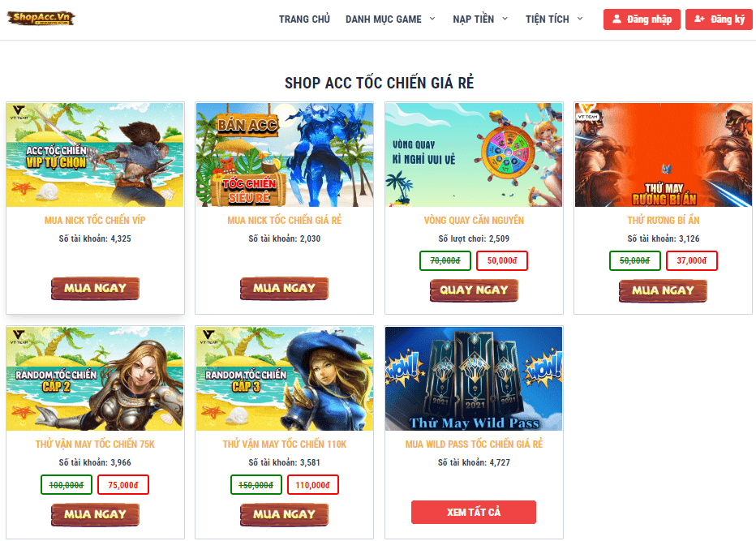
Task: Click the 37,000đ red price tag
Action: click(691, 261)
